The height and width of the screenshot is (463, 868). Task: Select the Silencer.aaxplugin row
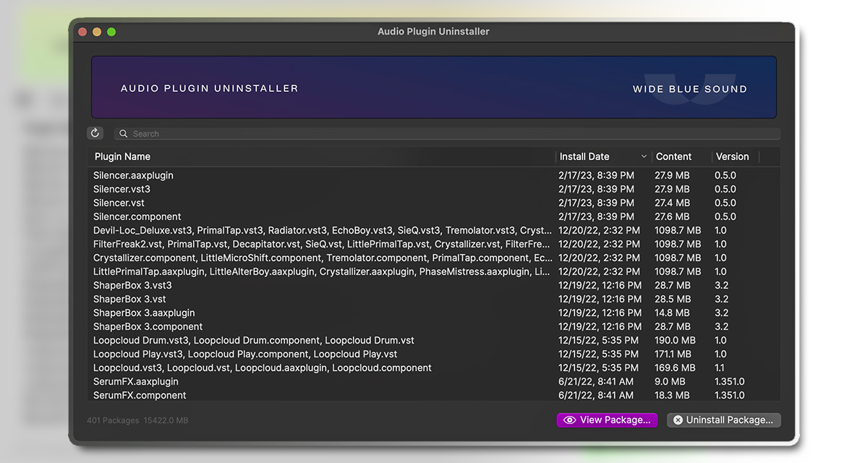click(133, 176)
